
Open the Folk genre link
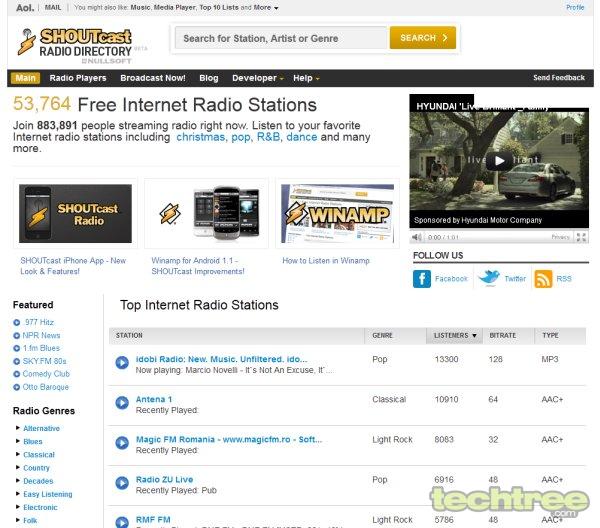[x=30, y=520]
